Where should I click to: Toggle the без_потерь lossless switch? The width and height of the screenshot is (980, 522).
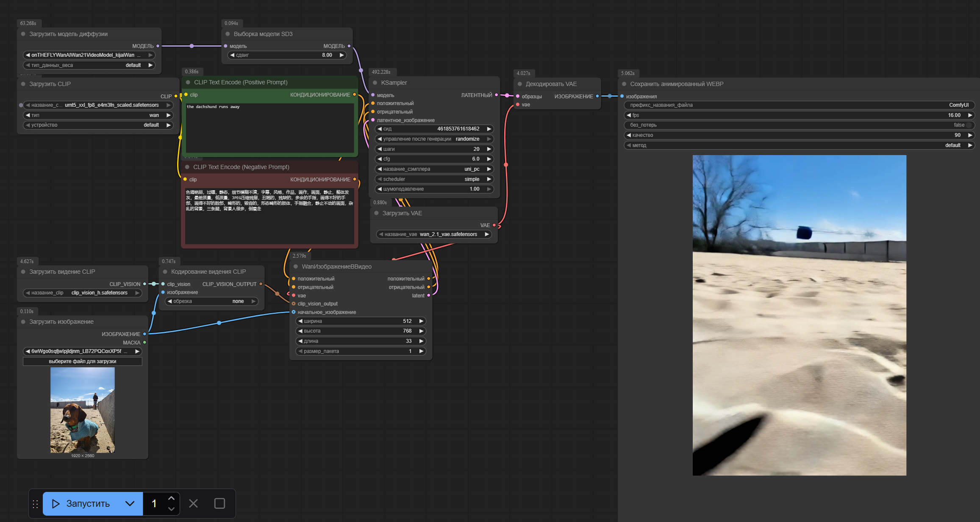coord(968,125)
